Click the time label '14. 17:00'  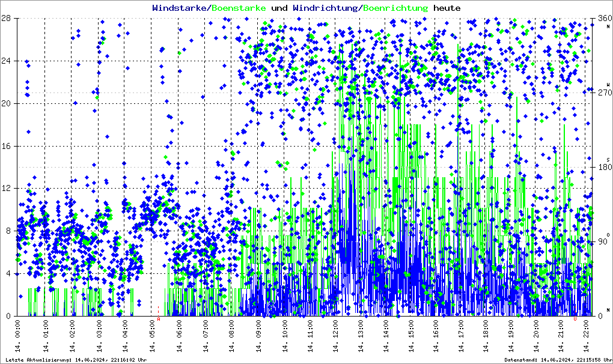[x=460, y=336]
